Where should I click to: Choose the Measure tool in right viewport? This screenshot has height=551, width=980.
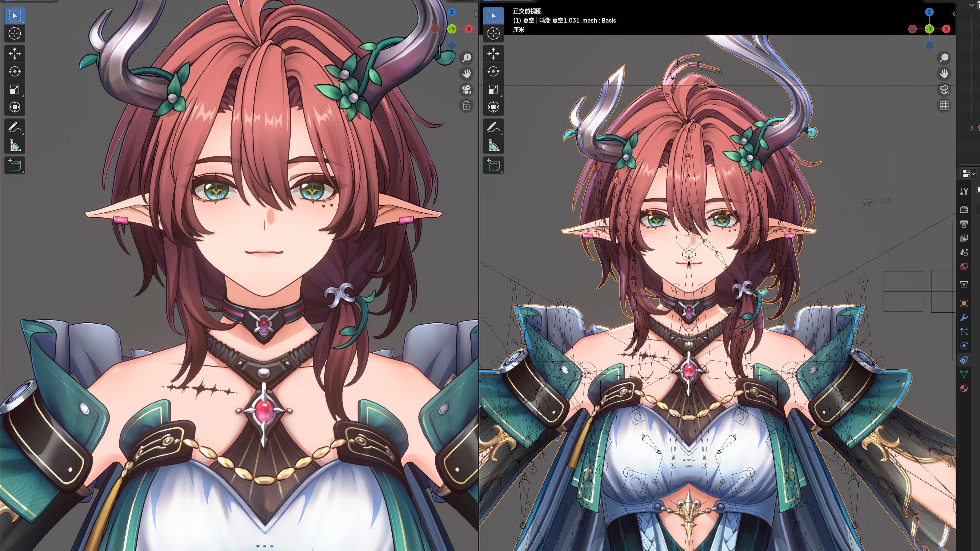pyautogui.click(x=493, y=145)
